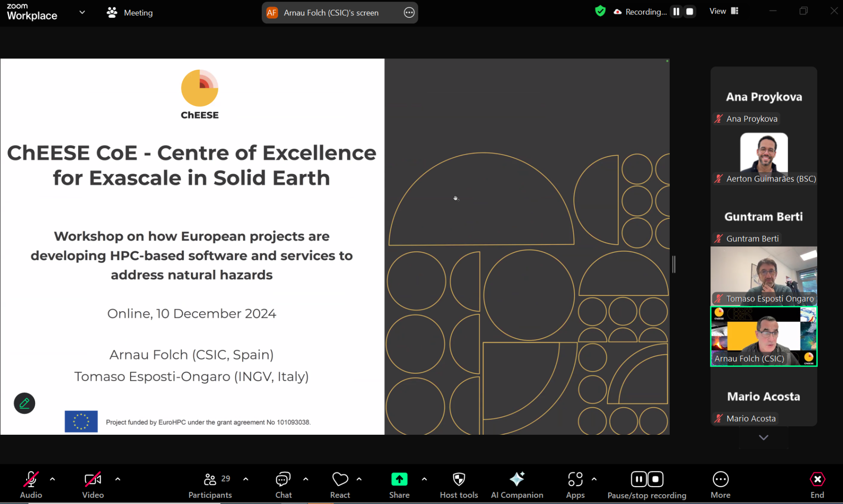The image size is (843, 504).
Task: Stop the recording in top bar
Action: (690, 12)
